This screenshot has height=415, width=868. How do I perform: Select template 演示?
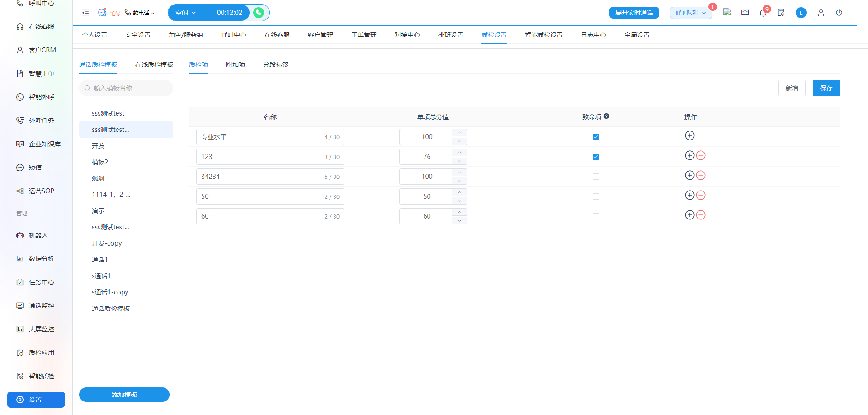(x=126, y=211)
